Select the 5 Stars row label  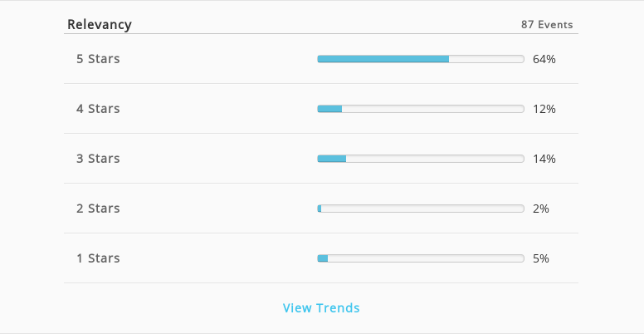98,59
